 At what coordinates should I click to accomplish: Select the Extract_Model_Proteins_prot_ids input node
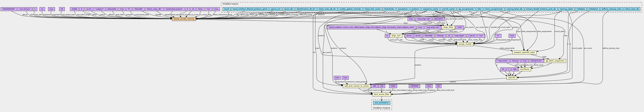point(541,9)
